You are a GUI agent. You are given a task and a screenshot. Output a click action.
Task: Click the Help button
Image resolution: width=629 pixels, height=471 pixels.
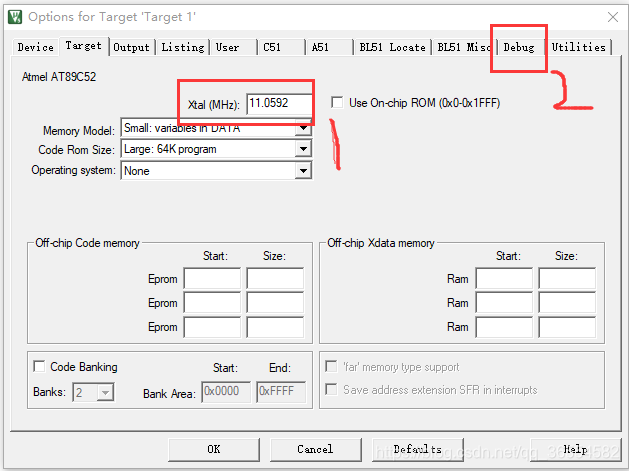click(575, 449)
